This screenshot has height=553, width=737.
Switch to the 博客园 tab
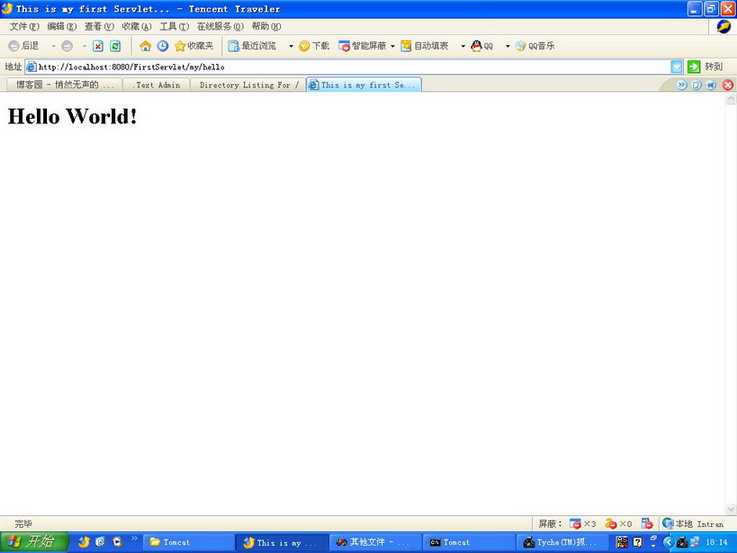click(64, 85)
